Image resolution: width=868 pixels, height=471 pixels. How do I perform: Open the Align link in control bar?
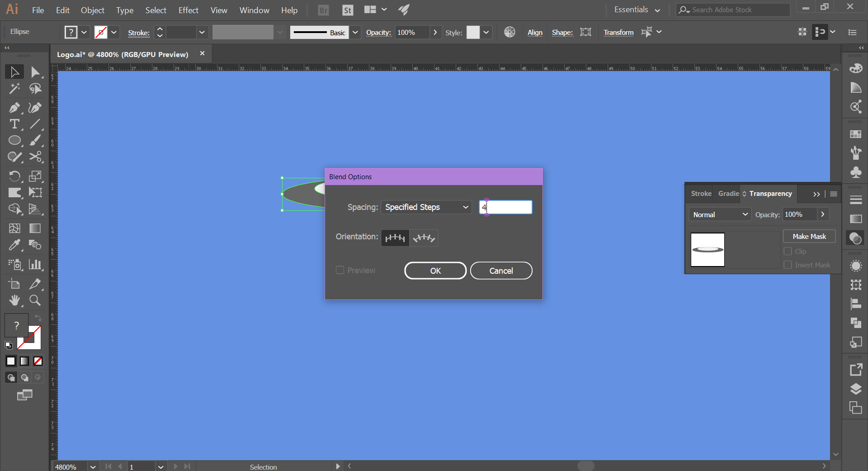pyautogui.click(x=535, y=33)
